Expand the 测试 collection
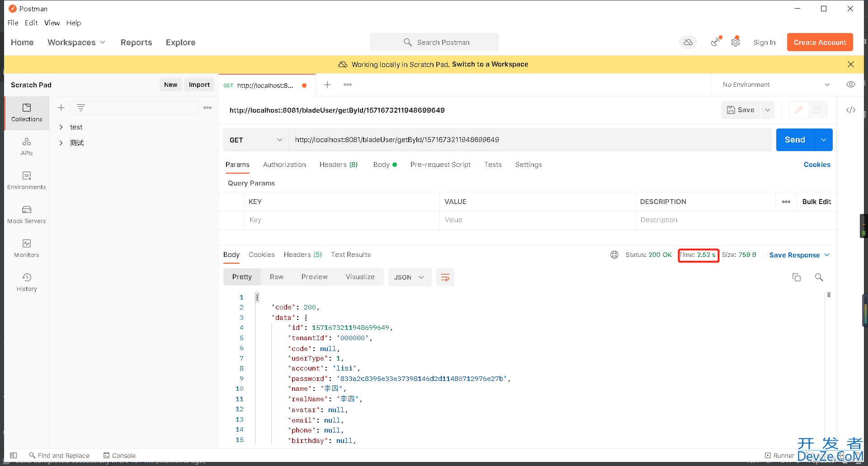 (61, 143)
